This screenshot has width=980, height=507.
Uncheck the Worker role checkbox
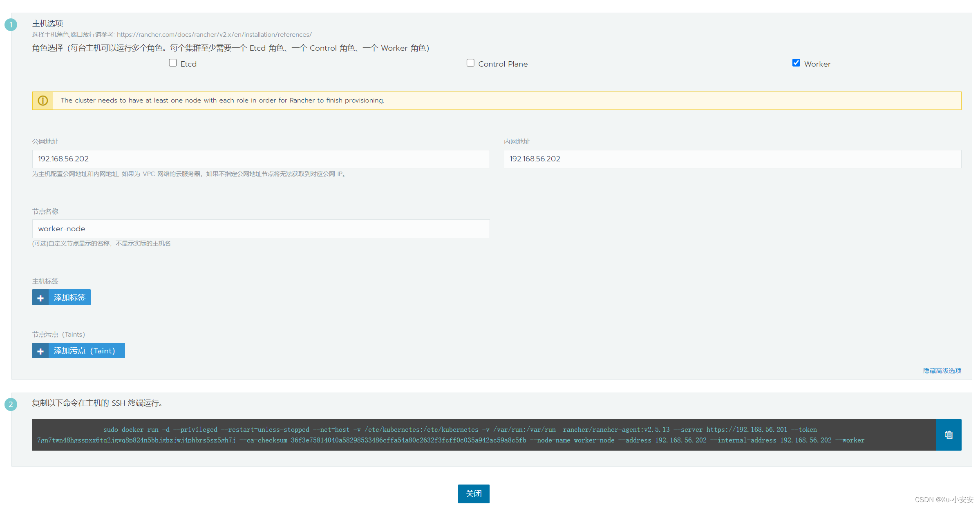click(796, 63)
